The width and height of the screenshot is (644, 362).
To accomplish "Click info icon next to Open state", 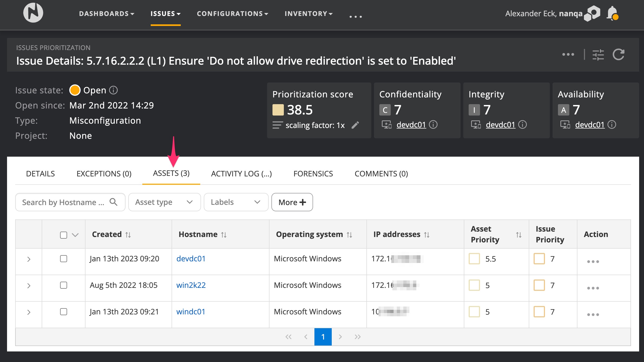I will (x=113, y=90).
